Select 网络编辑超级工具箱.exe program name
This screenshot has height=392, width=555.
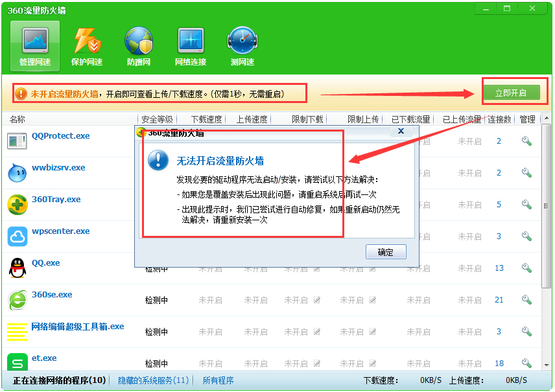(78, 327)
